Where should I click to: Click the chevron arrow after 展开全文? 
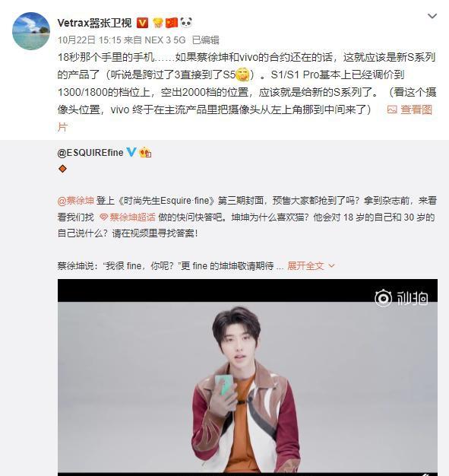tap(331, 266)
